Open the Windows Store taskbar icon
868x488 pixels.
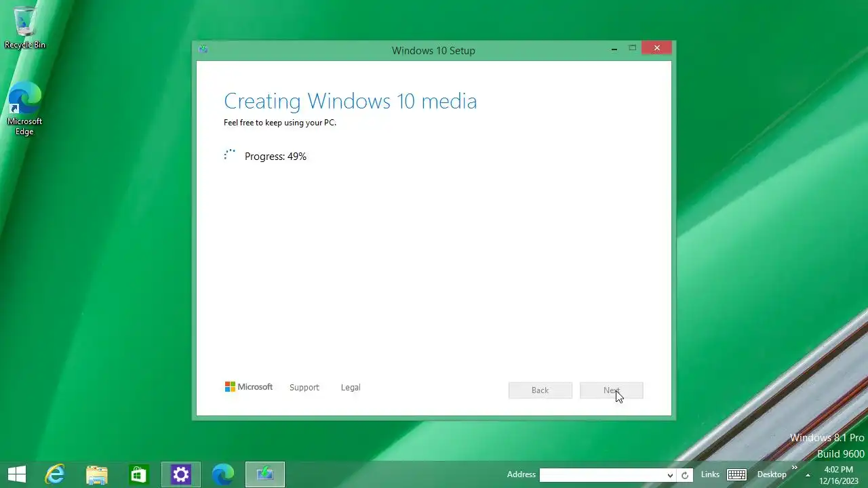(139, 474)
